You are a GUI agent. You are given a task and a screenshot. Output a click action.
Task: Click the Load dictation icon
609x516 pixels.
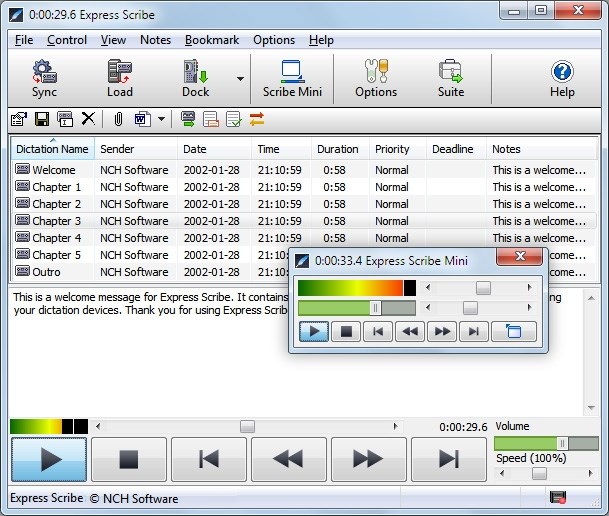[119, 78]
